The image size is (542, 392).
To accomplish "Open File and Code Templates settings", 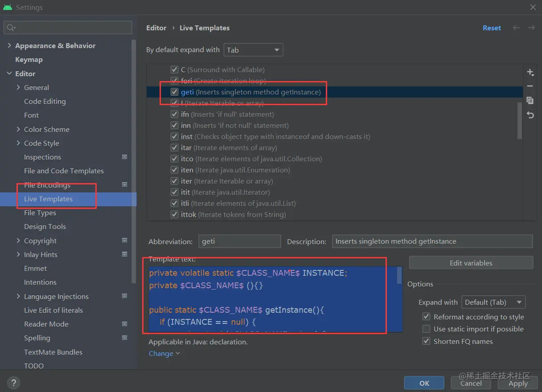I will pos(64,171).
